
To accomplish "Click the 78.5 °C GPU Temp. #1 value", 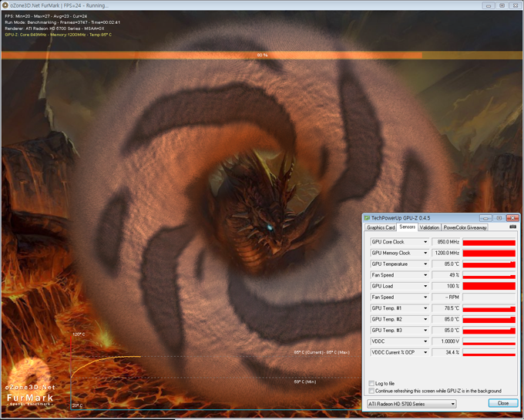I will 446,308.
